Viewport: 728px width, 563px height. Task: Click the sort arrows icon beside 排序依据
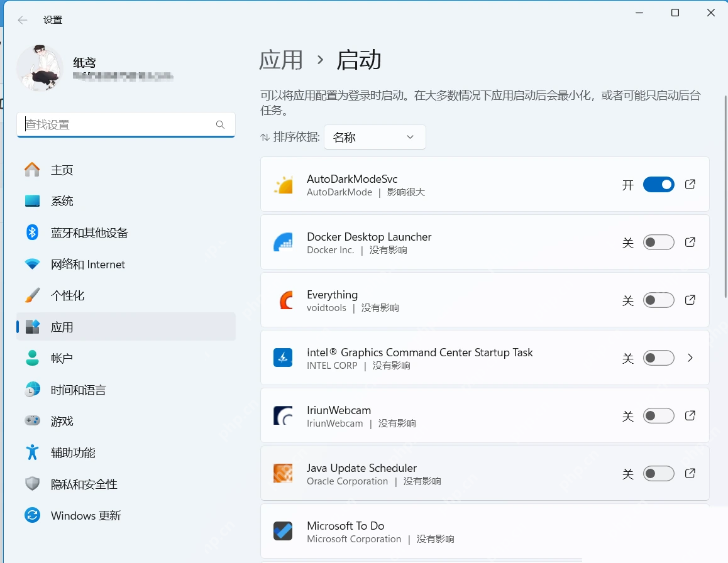pyautogui.click(x=265, y=138)
